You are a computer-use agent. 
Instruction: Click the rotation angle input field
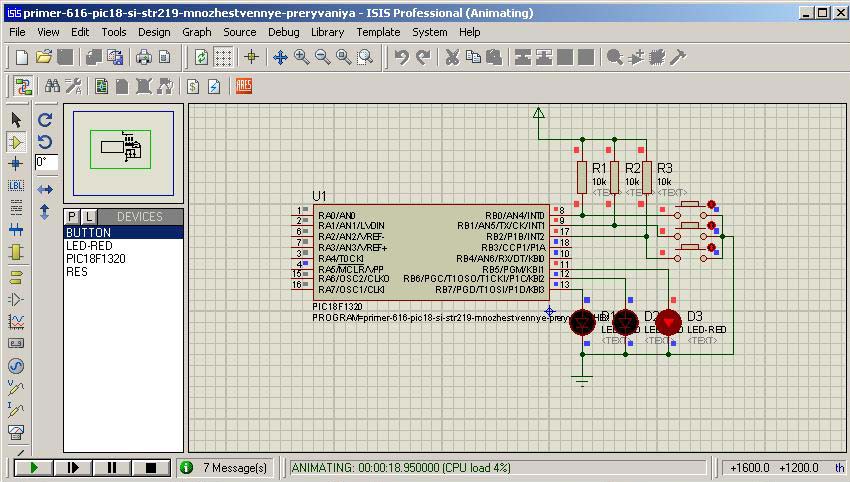click(x=47, y=161)
